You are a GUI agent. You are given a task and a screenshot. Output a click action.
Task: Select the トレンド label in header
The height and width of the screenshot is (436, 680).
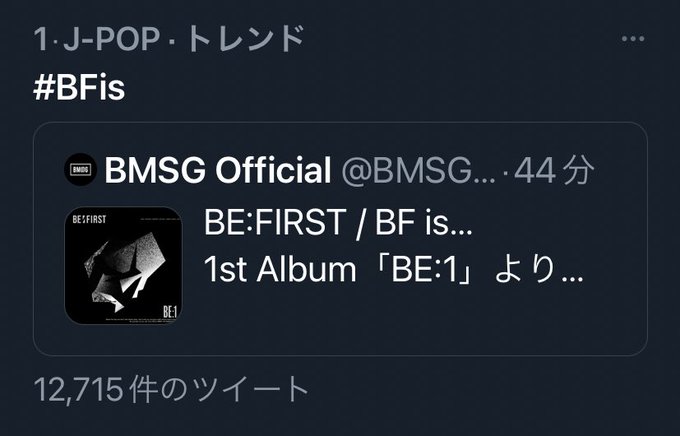click(x=245, y=39)
